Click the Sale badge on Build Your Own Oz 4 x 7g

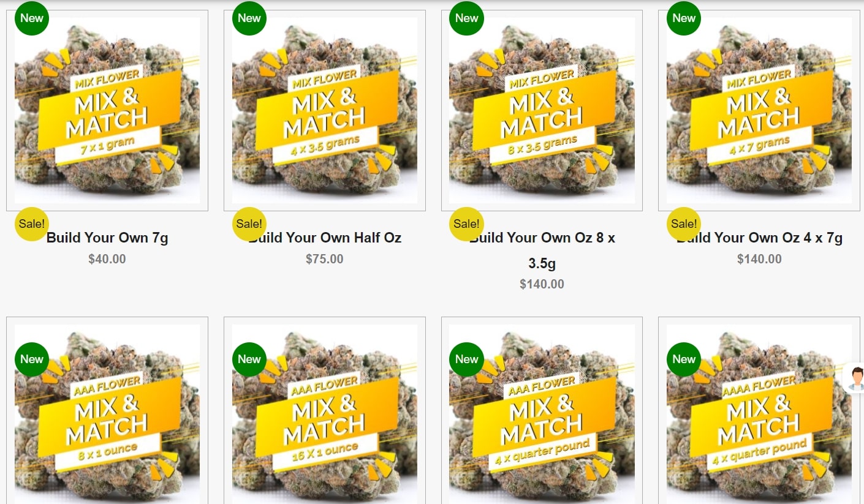tap(683, 224)
